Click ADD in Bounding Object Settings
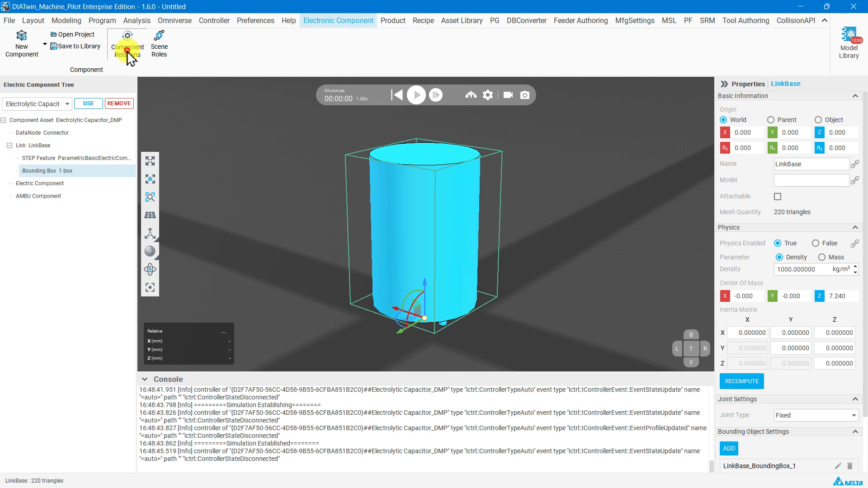This screenshot has width=868, height=488. [x=729, y=449]
